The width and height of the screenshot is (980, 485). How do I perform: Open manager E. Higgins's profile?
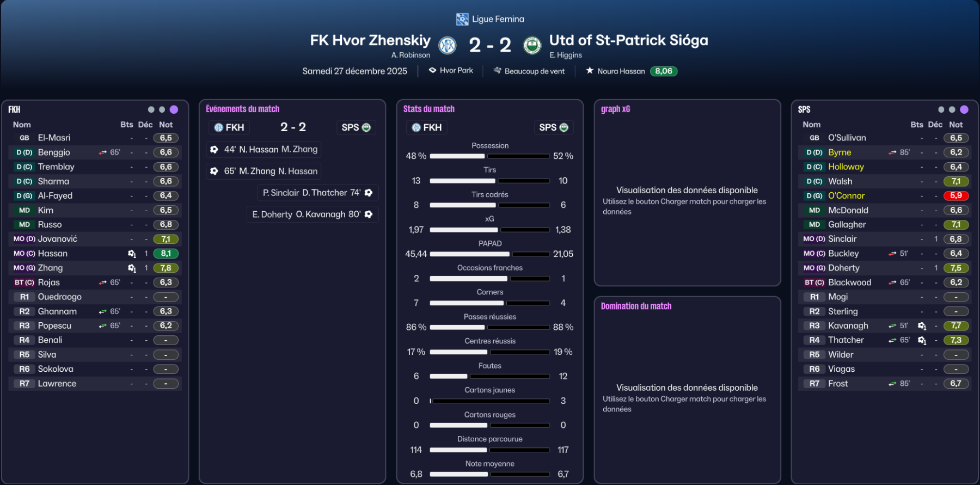pos(566,55)
